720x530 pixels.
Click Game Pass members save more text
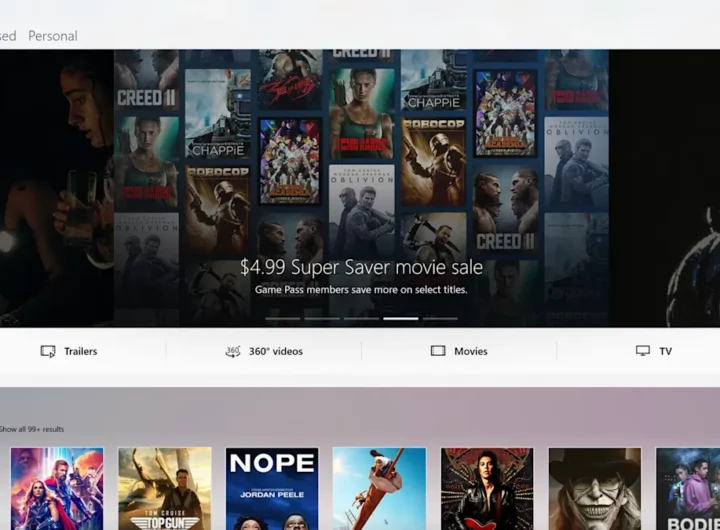pyautogui.click(x=361, y=290)
